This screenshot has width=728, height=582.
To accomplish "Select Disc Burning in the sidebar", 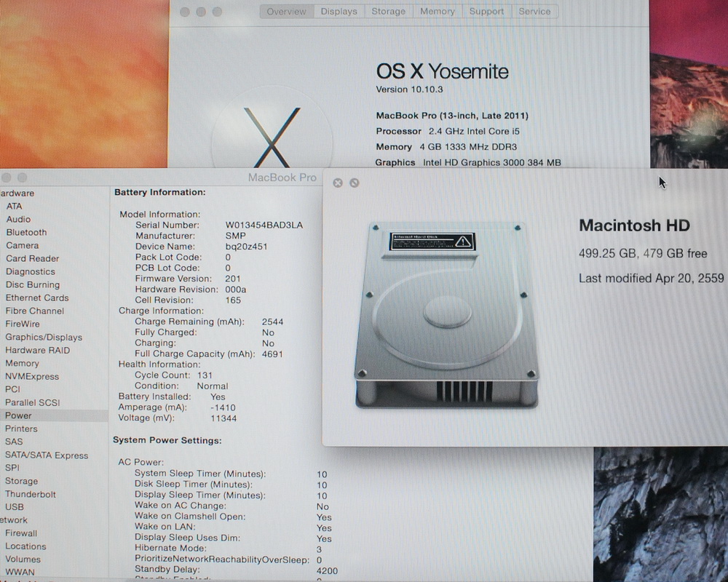I will tap(33, 284).
